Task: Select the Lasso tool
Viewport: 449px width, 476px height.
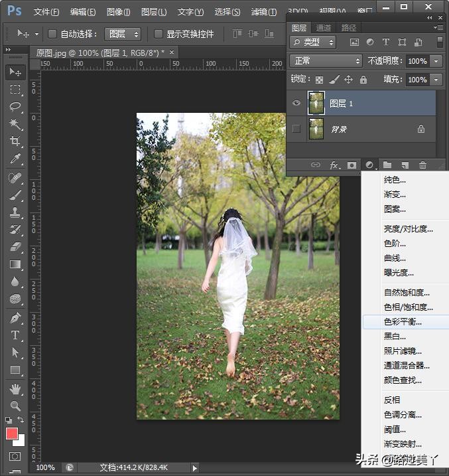Action: (x=15, y=106)
